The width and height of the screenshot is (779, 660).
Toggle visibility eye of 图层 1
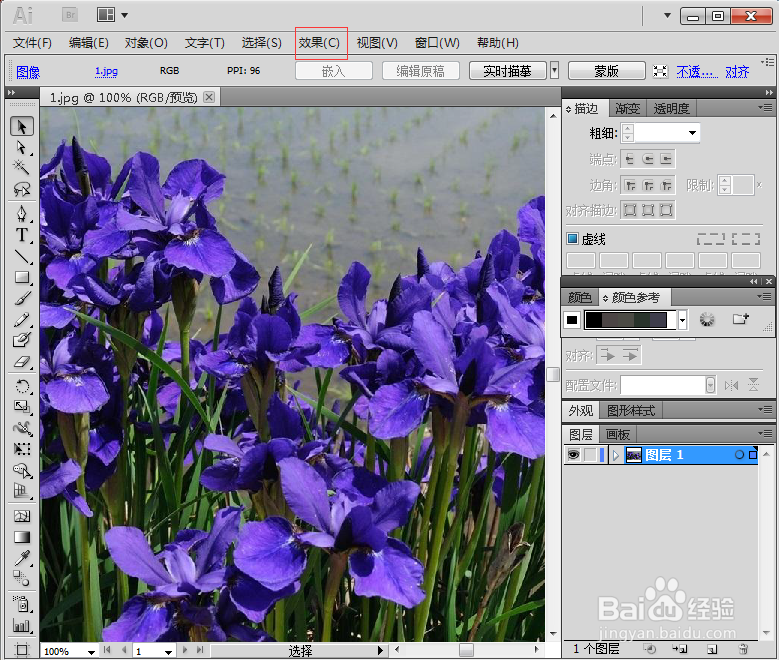pyautogui.click(x=573, y=455)
